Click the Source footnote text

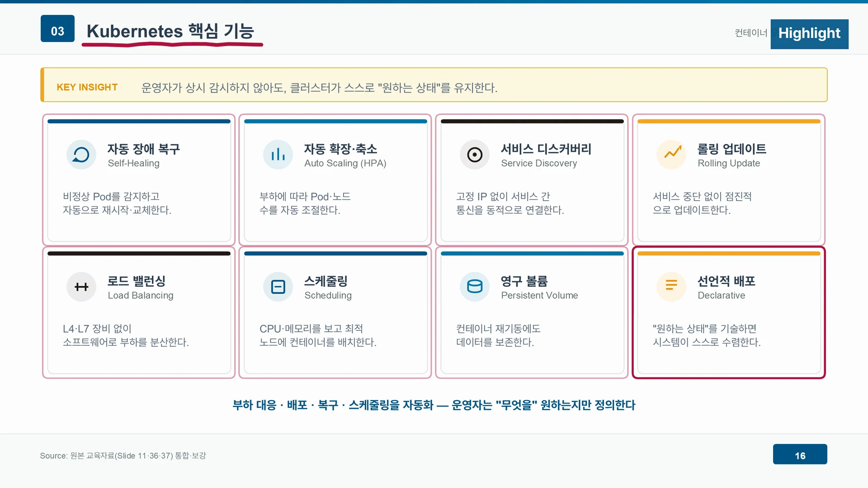tap(123, 455)
